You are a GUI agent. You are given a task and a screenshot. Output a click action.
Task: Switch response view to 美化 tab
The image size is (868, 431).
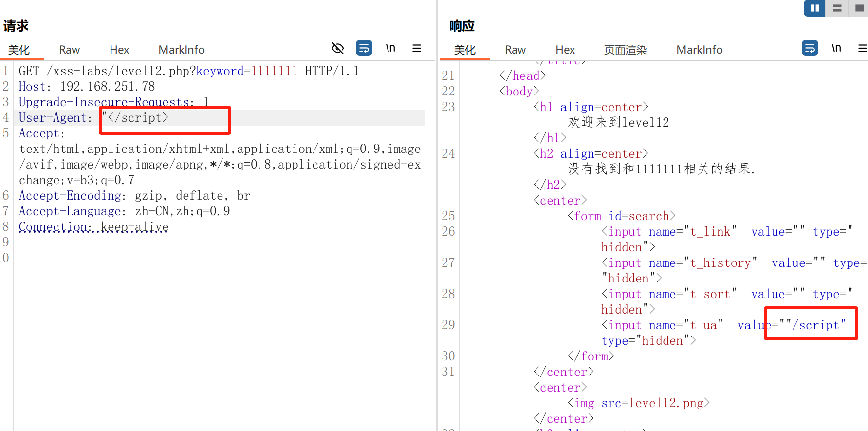(465, 50)
